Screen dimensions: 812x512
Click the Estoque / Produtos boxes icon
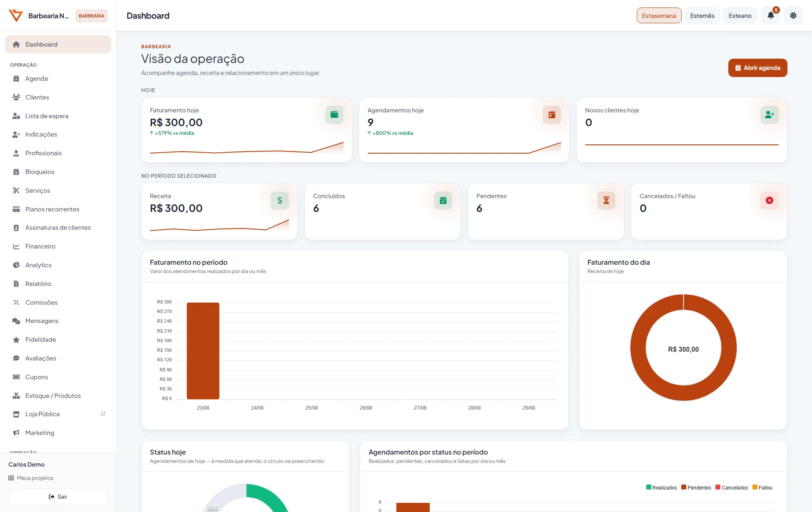pos(16,396)
